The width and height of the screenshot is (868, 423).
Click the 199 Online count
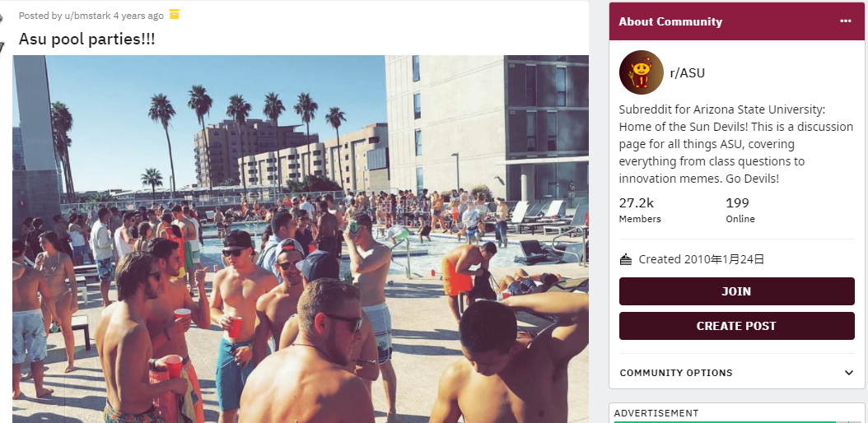point(740,210)
